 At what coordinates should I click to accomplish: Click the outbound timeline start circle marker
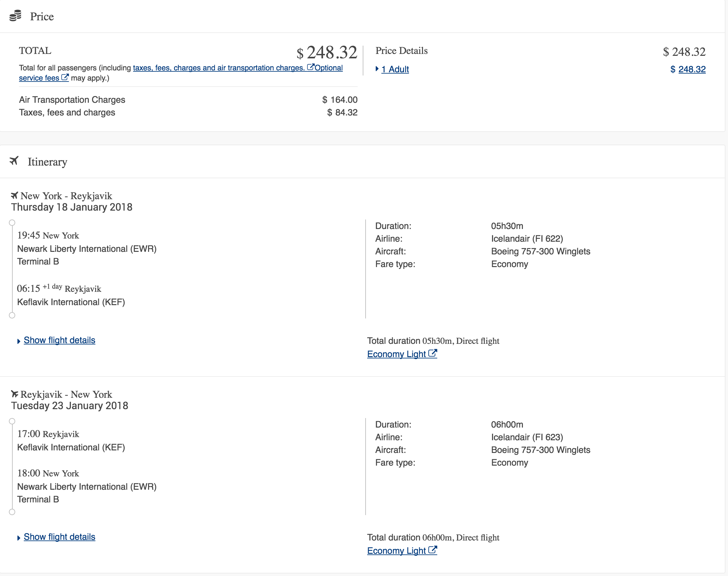coord(12,223)
